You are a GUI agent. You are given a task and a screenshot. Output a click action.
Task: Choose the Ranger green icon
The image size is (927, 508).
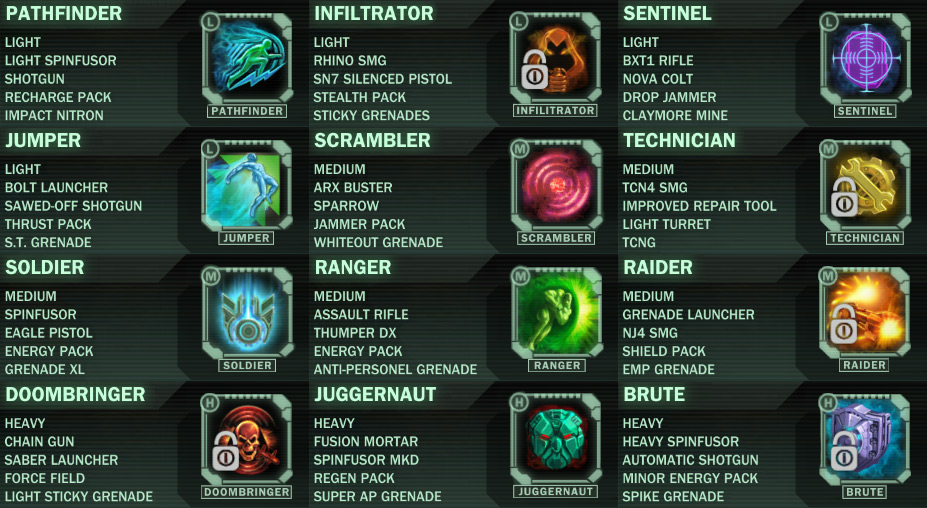tap(556, 312)
